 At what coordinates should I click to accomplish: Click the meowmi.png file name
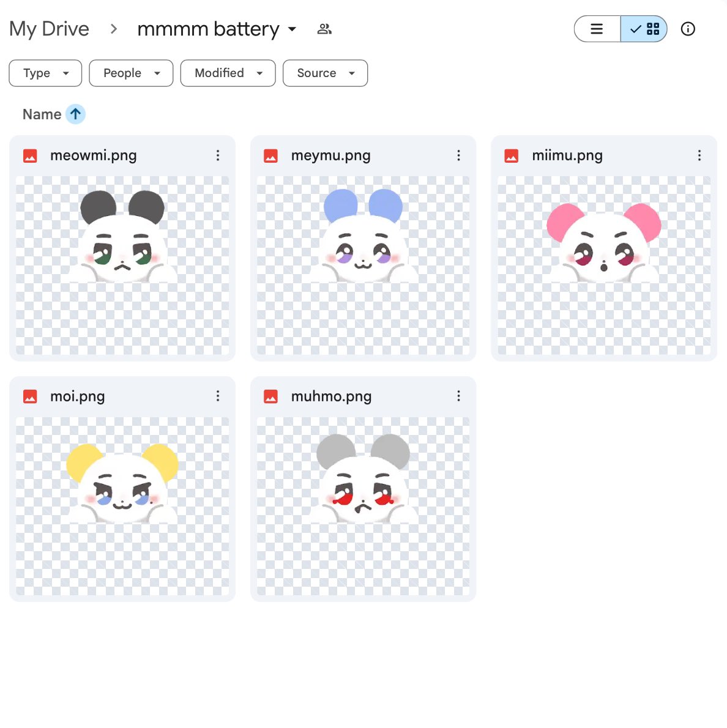coord(94,155)
